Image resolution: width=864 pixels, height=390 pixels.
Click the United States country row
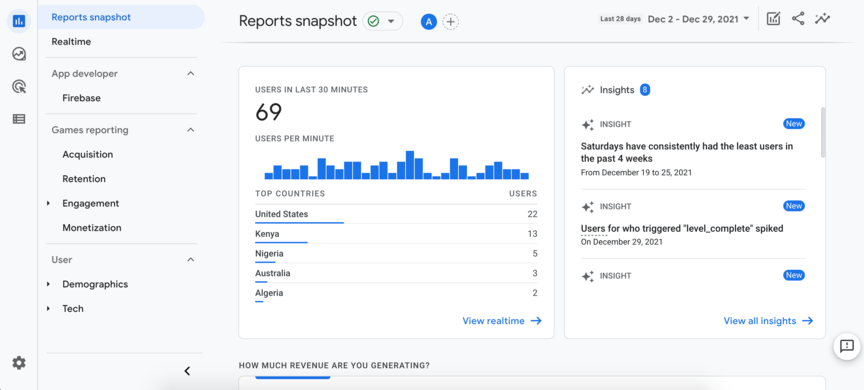(x=396, y=214)
